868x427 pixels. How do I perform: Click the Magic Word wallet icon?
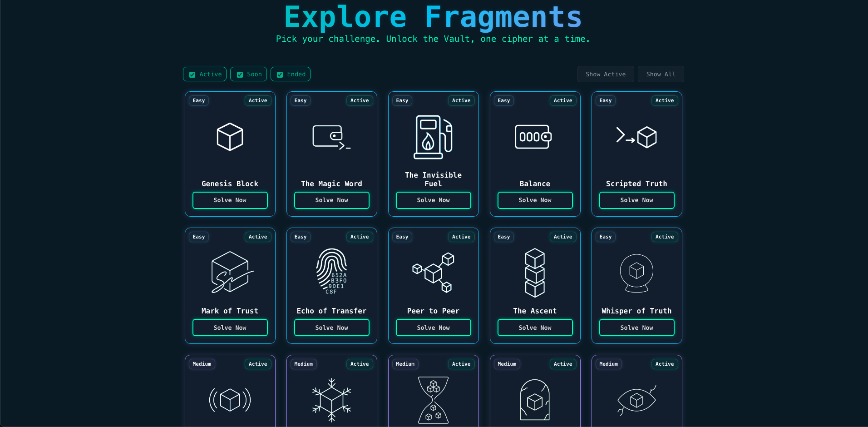[331, 137]
